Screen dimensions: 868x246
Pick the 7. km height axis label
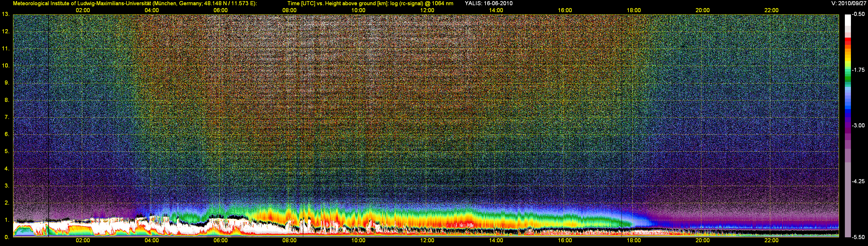pyautogui.click(x=7, y=117)
